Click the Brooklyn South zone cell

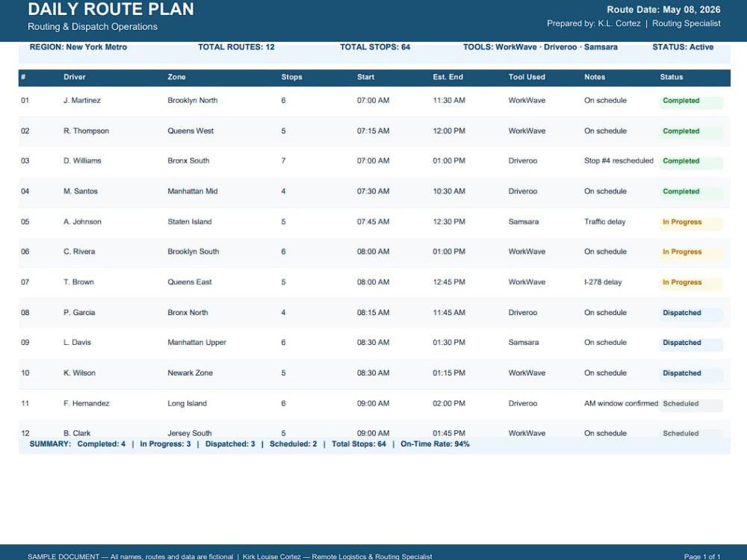[x=193, y=252]
